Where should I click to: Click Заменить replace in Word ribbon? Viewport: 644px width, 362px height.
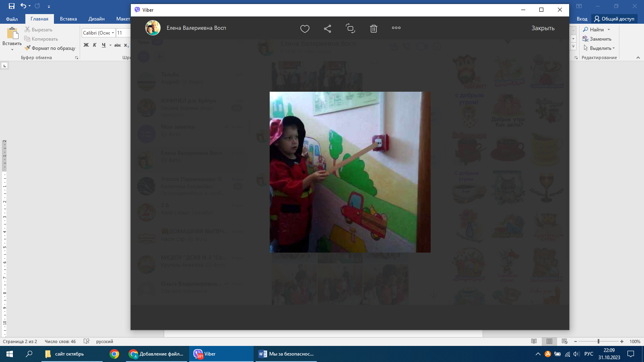coord(597,39)
